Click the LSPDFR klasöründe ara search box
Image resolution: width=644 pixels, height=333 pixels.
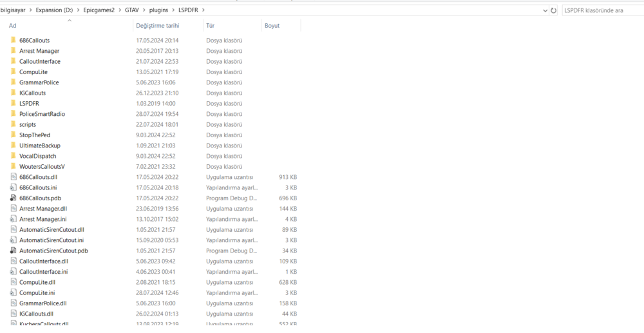pyautogui.click(x=603, y=11)
